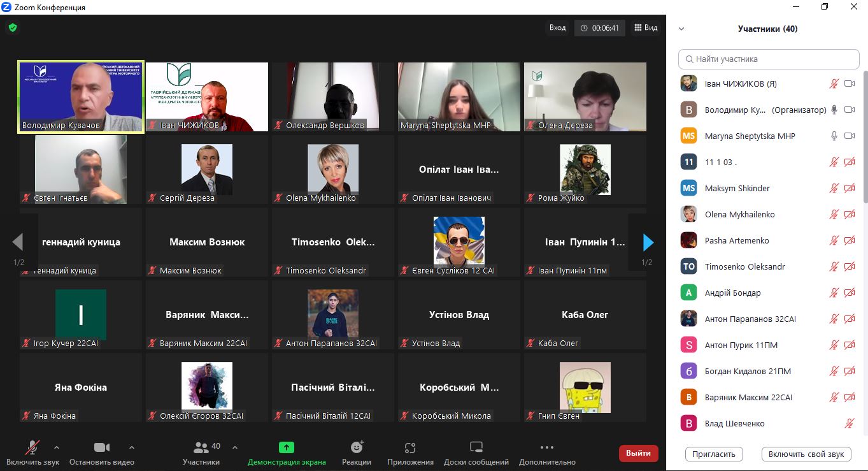The image size is (868, 471).
Task: Click the Олексій Єгоров 32САІ tile
Action: [207, 388]
